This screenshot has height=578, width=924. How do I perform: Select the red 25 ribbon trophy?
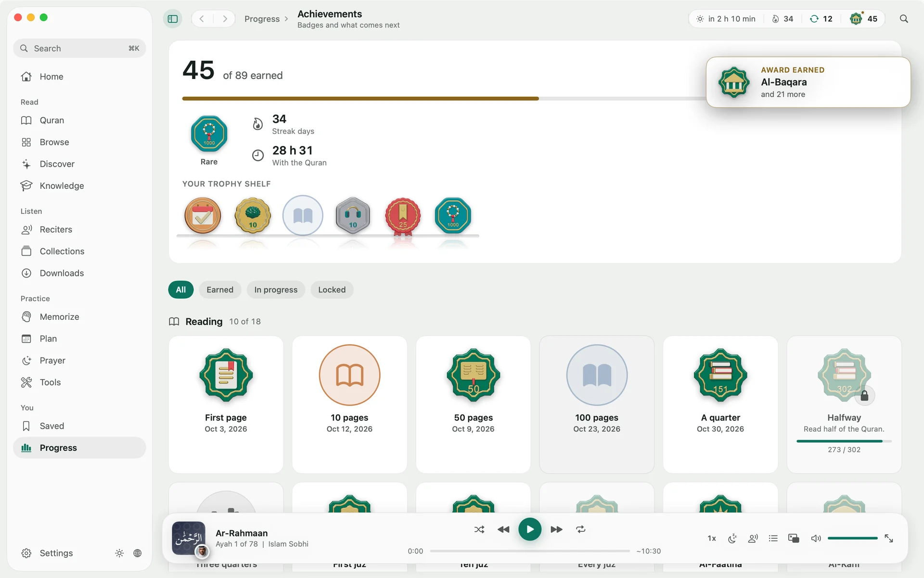point(403,216)
